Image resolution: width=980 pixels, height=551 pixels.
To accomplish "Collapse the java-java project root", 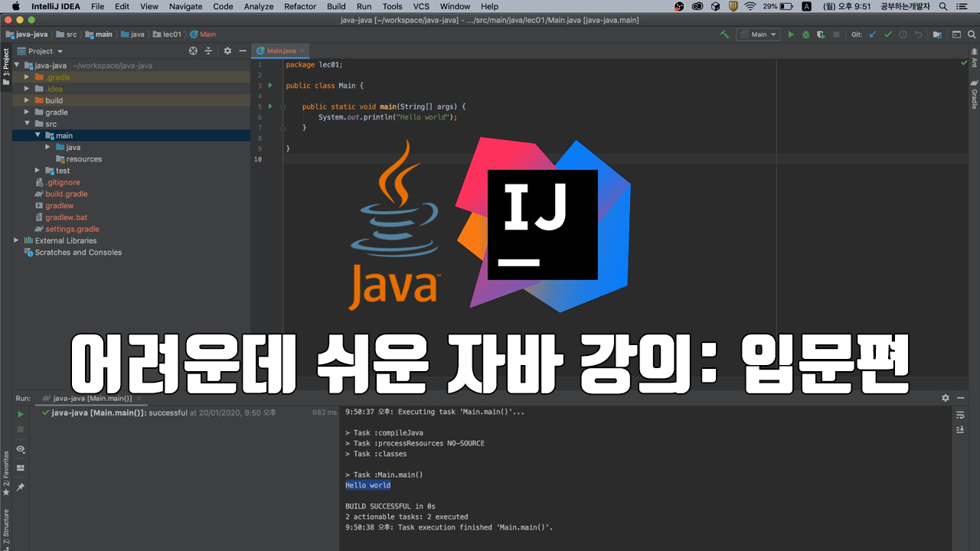I will pos(18,66).
